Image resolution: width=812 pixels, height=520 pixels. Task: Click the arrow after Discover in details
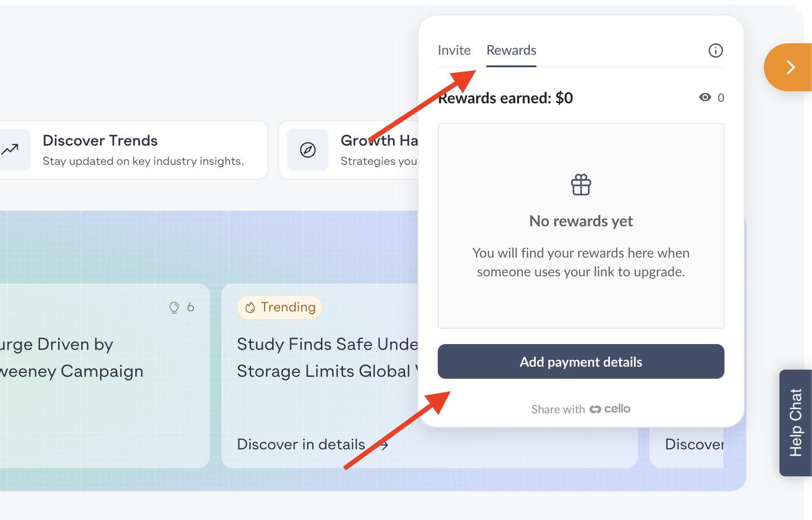383,446
